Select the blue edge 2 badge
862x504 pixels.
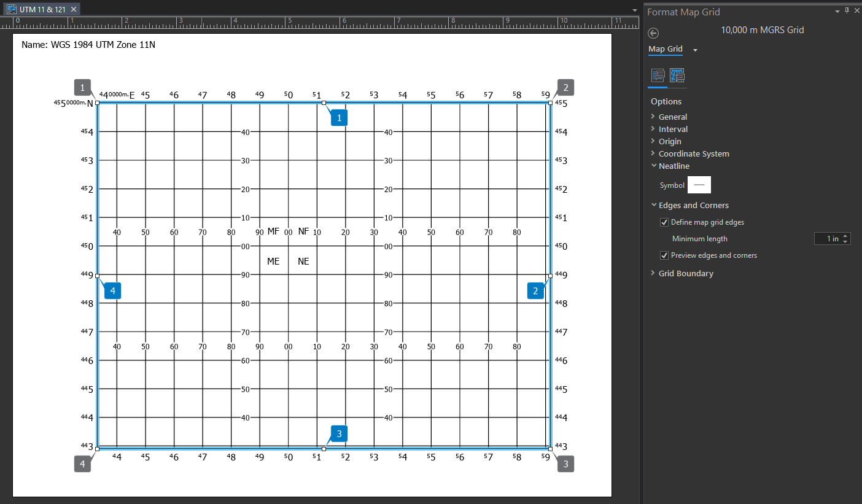click(535, 290)
